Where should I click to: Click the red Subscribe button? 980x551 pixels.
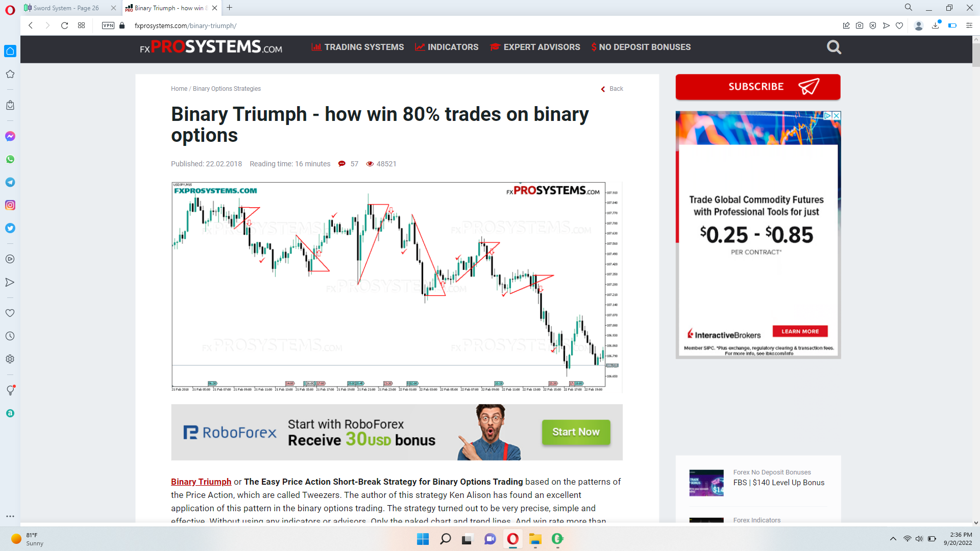pyautogui.click(x=757, y=87)
